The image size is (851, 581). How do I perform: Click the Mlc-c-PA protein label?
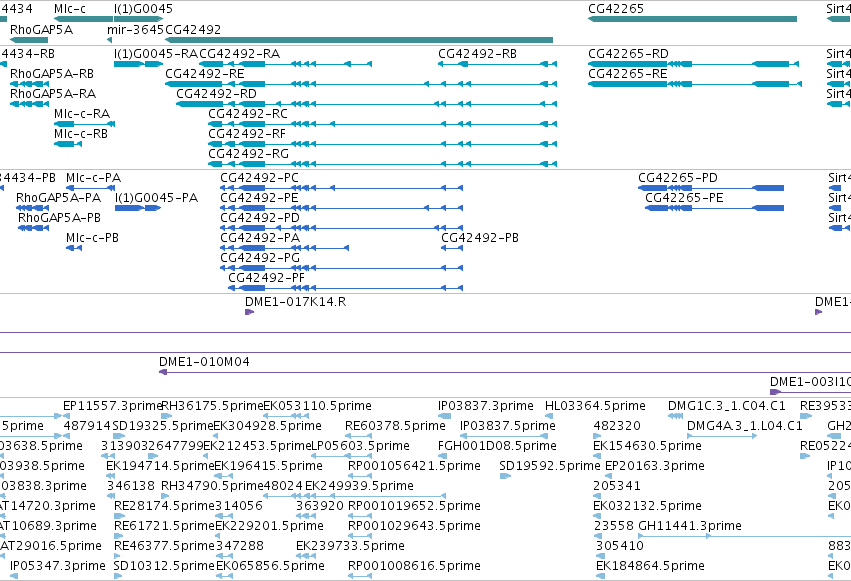click(x=93, y=178)
